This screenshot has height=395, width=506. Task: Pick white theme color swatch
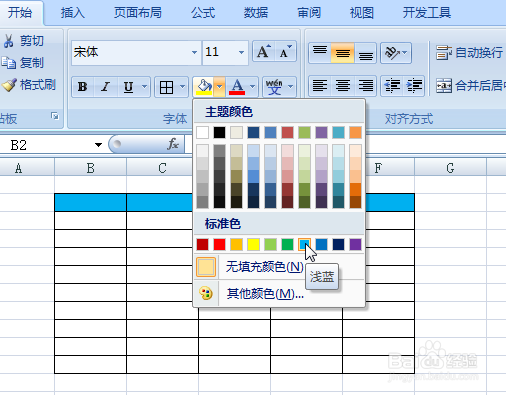202,132
